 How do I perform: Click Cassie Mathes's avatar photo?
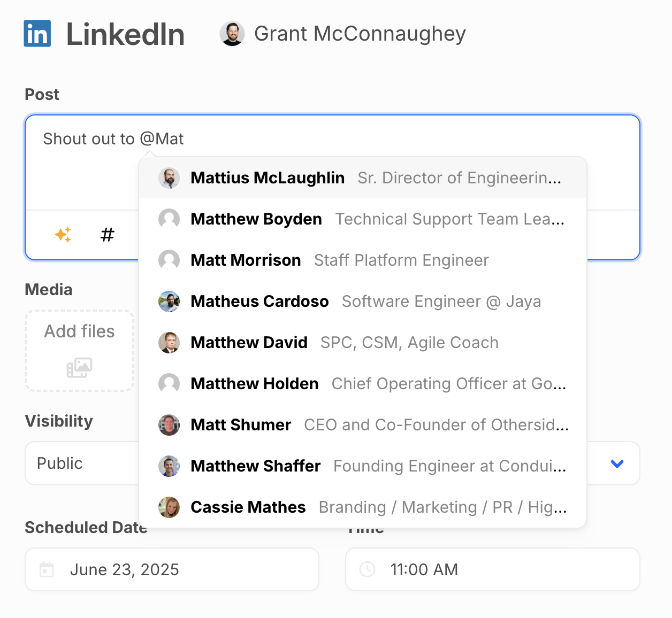(x=169, y=507)
